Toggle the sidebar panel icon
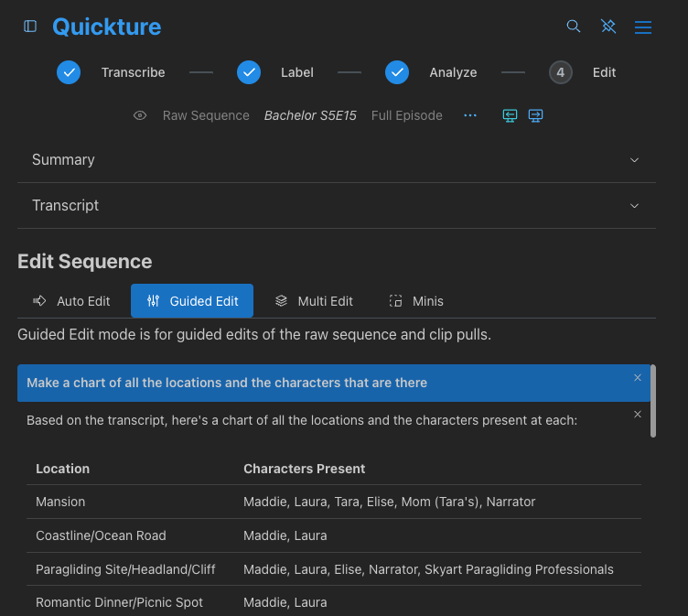 point(30,27)
